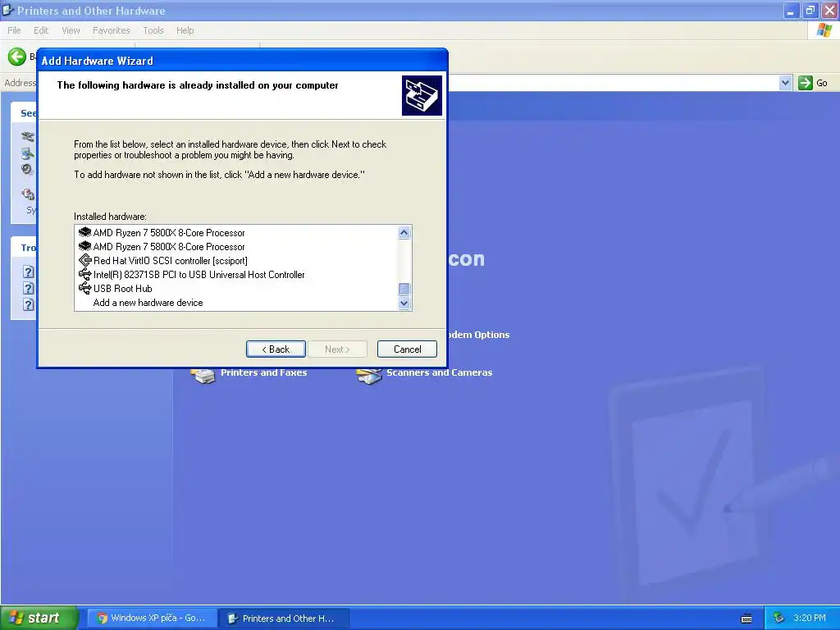
Task: Click Next button in wizard
Action: coord(337,349)
